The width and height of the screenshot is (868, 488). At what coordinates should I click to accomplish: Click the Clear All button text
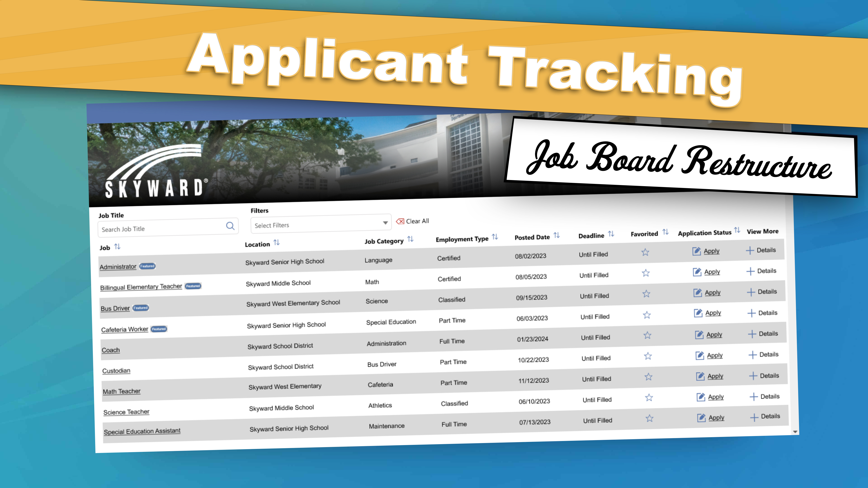coord(417,221)
